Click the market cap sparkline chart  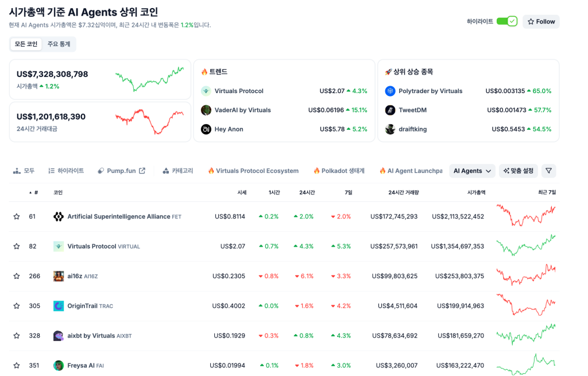point(150,79)
